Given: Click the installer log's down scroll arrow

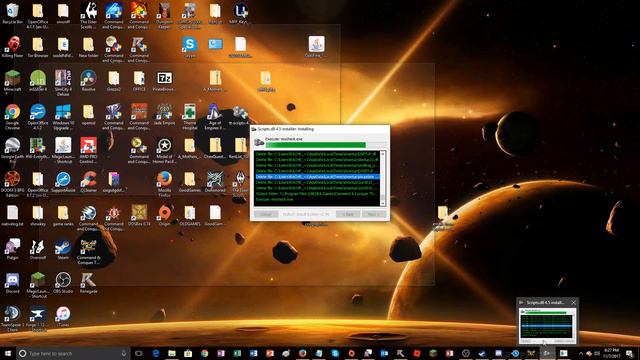Looking at the screenshot, I should (x=383, y=203).
